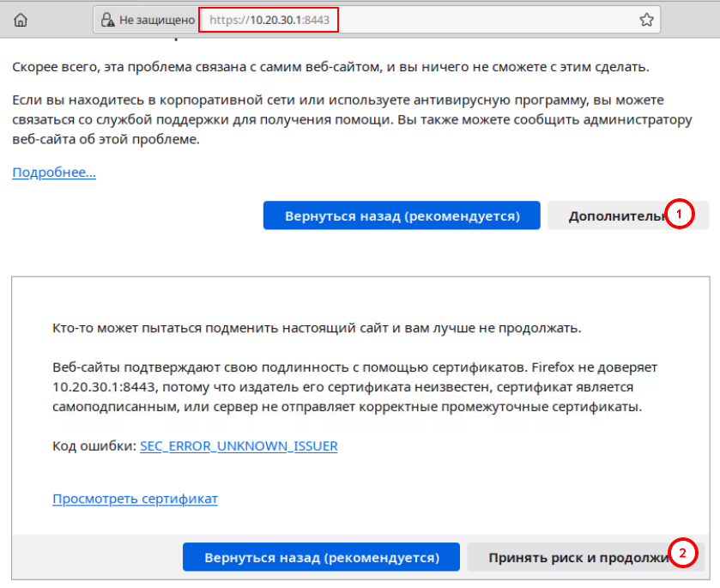This screenshot has width=720, height=588.
Task: Click the paragraph starting "Если вы находитесь в корпоративной"
Action: pyautogui.click(x=352, y=119)
